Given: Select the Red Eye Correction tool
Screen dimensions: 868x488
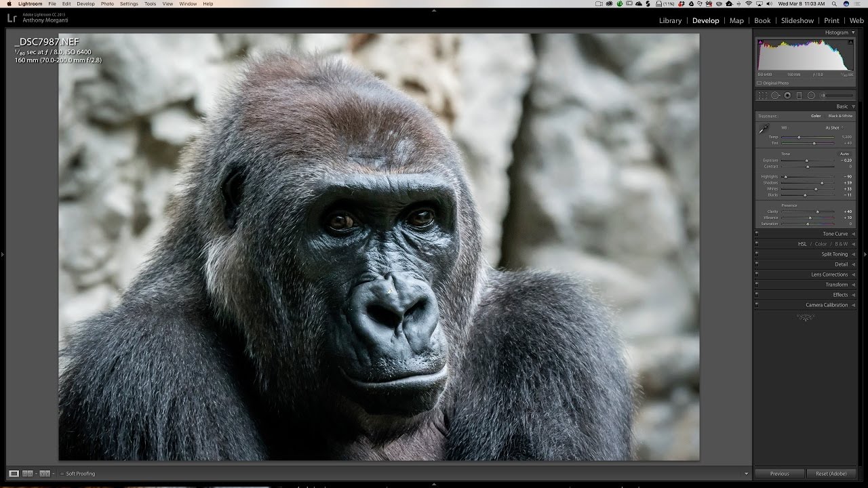Looking at the screenshot, I should [x=787, y=96].
